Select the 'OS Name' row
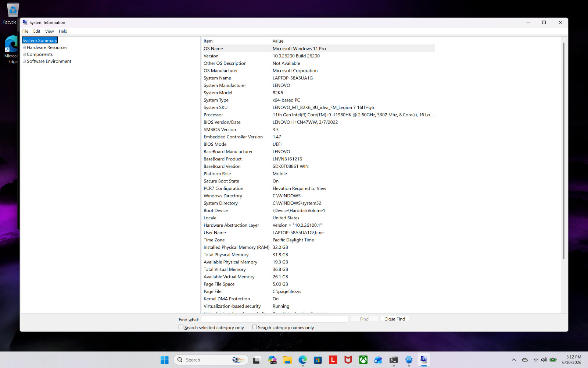This screenshot has height=368, width=588. click(x=318, y=49)
